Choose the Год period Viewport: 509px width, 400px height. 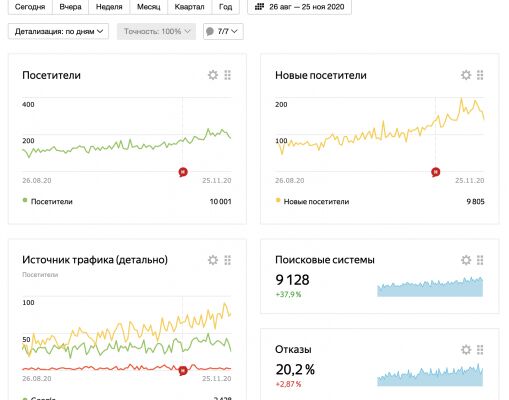[x=225, y=7]
